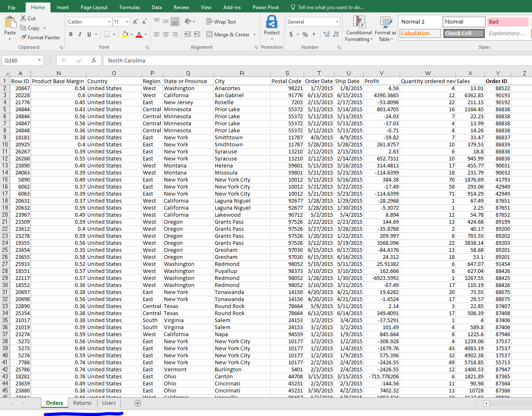This screenshot has height=416, width=532.
Task: Open the fill color dropdown arrow
Action: click(x=132, y=34)
